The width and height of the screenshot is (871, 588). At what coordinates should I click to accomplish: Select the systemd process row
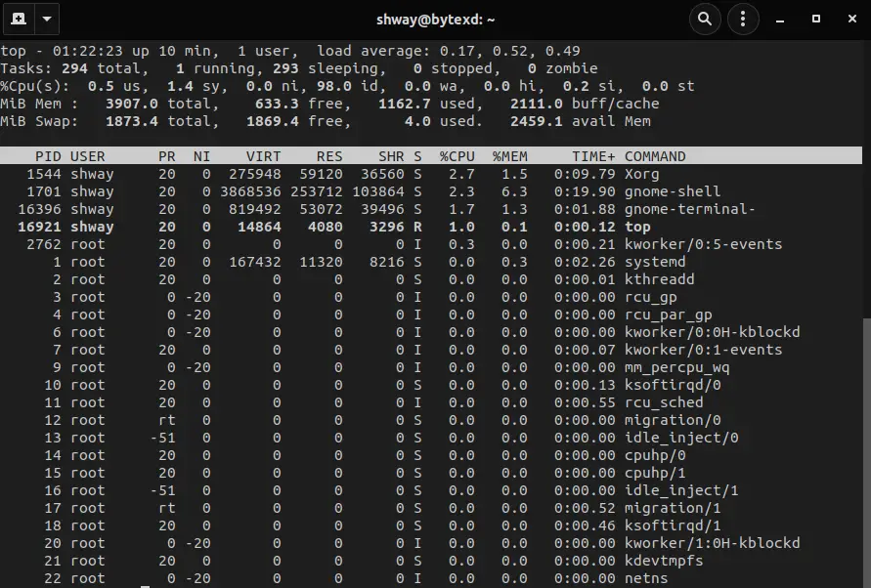431,262
